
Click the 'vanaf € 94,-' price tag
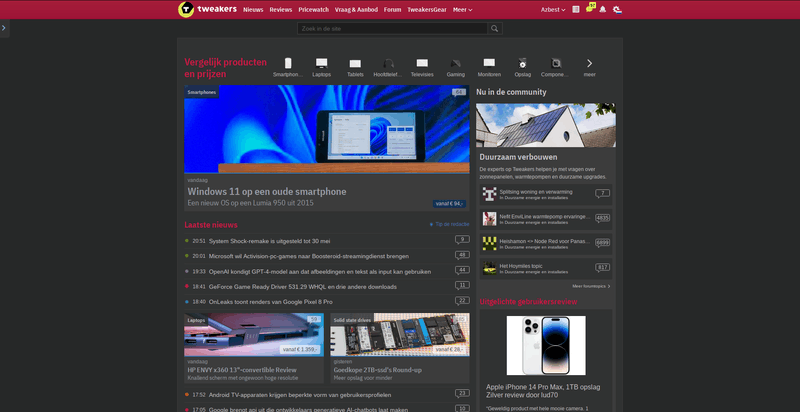(x=449, y=203)
